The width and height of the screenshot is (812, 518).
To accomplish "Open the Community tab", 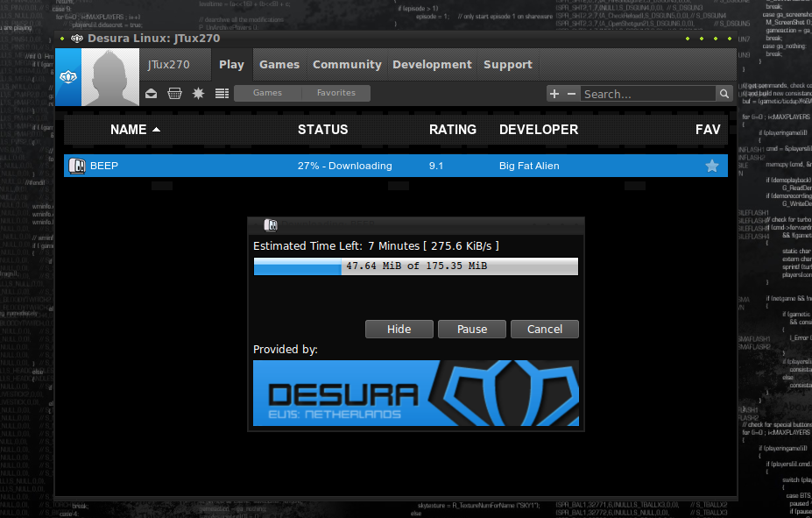I will [x=347, y=65].
